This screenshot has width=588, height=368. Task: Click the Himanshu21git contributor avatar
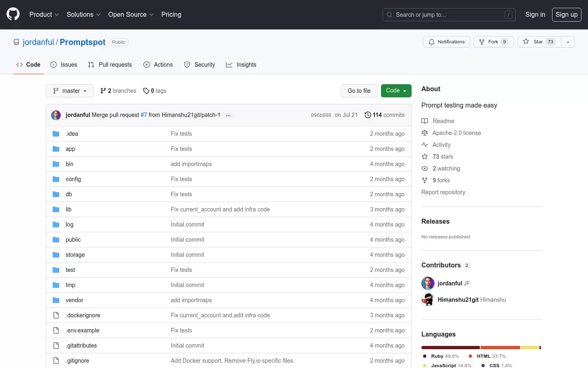(x=428, y=300)
